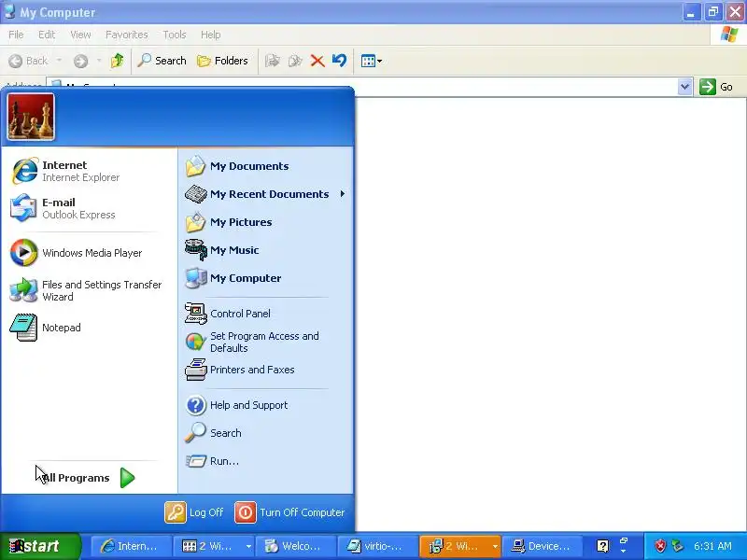The width and height of the screenshot is (747, 560).
Task: Switch to virtio-... taskbar window
Action: pyautogui.click(x=378, y=546)
